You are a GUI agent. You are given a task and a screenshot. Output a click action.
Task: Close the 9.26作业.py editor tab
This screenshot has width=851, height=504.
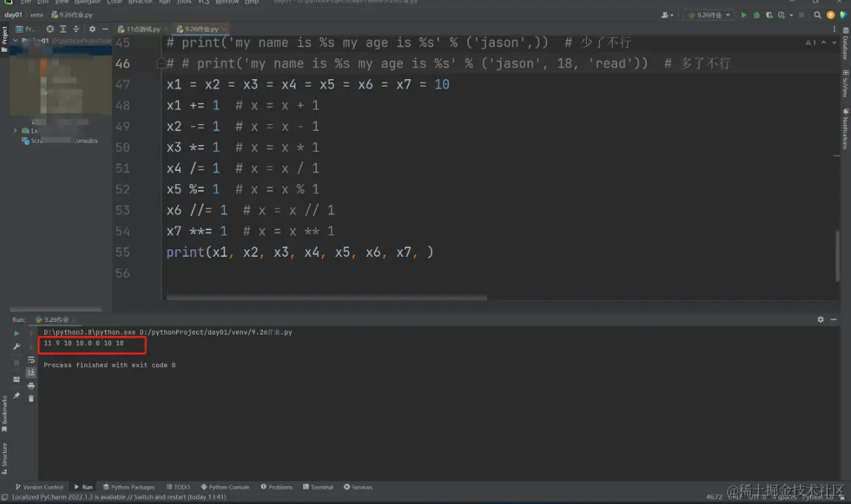[224, 29]
